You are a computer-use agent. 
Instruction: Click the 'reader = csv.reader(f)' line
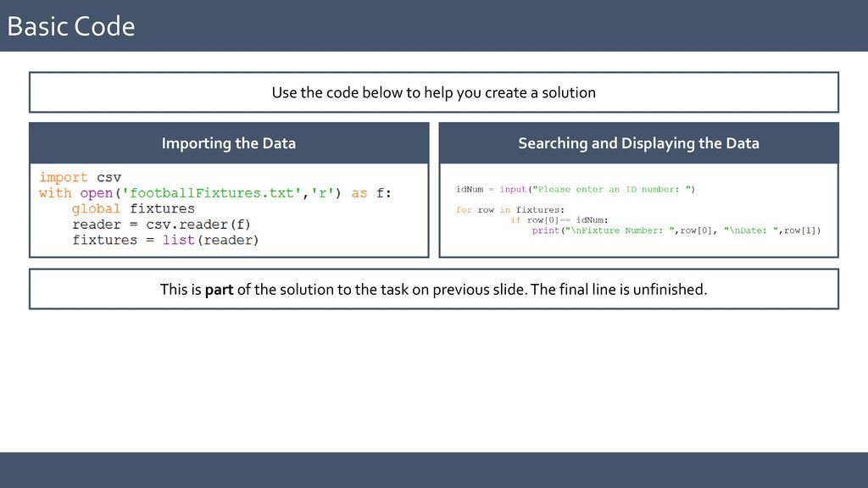162,224
